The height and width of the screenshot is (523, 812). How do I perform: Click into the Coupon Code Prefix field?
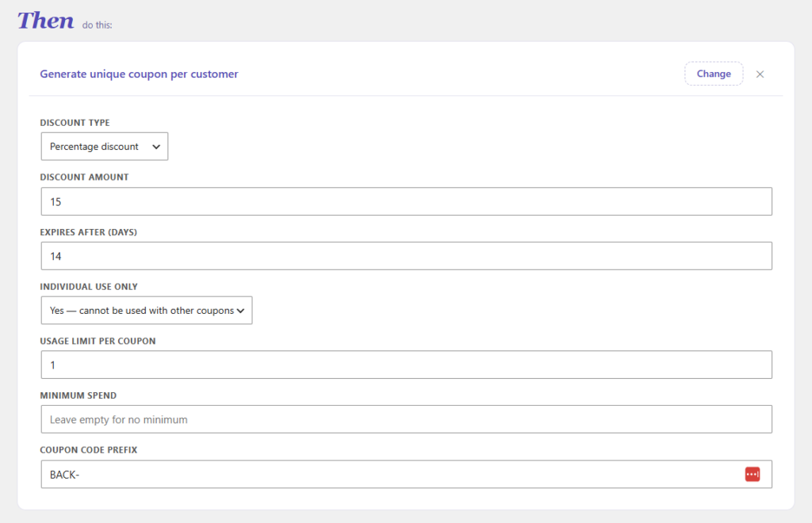pyautogui.click(x=407, y=475)
